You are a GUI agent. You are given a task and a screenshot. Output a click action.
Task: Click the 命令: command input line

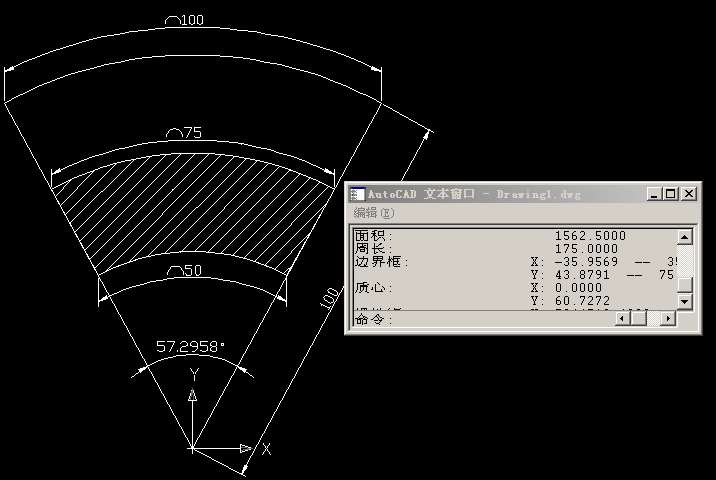point(484,319)
